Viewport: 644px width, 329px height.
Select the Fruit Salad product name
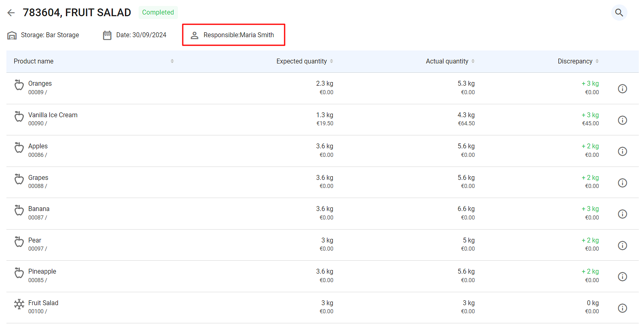coord(43,303)
